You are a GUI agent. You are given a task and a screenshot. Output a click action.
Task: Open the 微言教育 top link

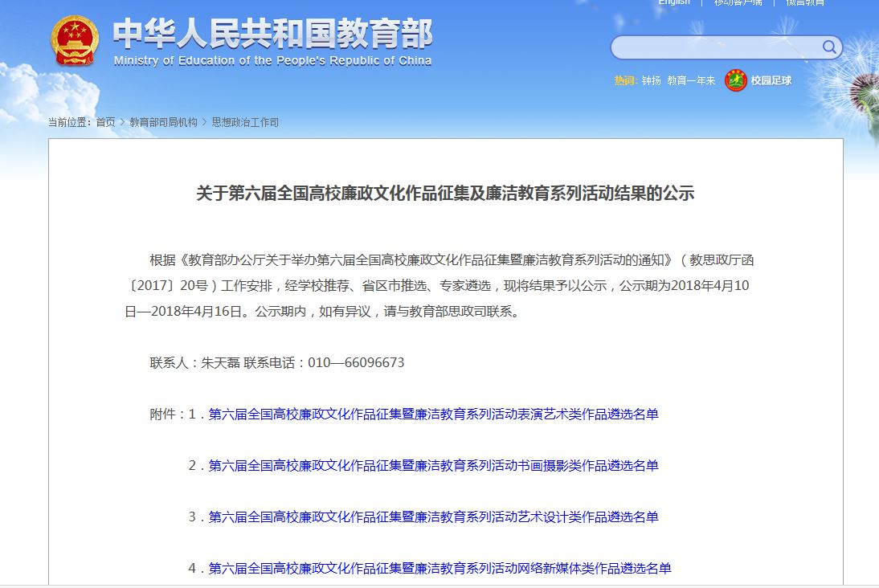(804, 2)
